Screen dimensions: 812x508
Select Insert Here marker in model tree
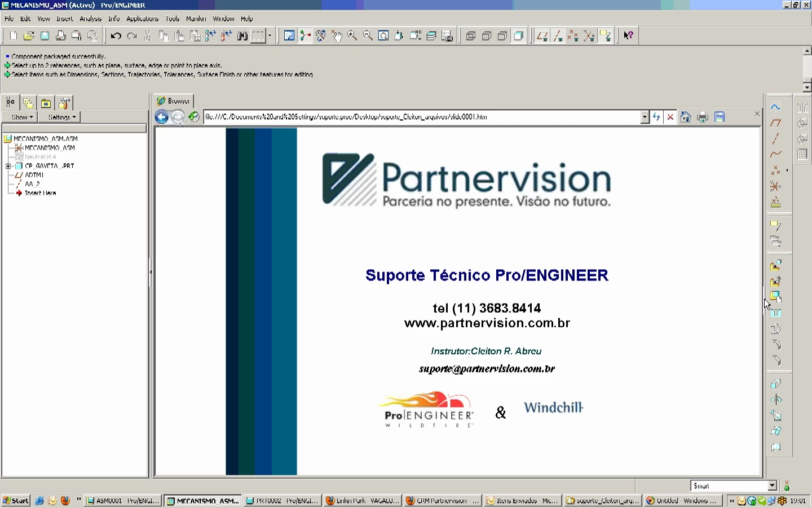(40, 193)
